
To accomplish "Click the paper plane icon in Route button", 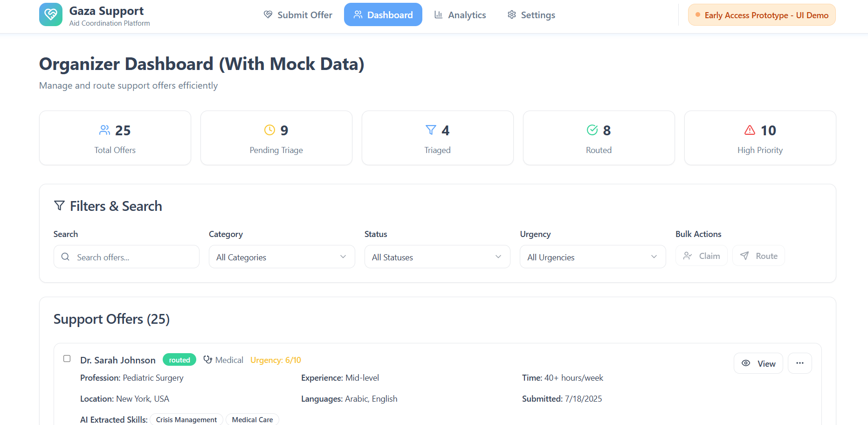I will pyautogui.click(x=744, y=256).
